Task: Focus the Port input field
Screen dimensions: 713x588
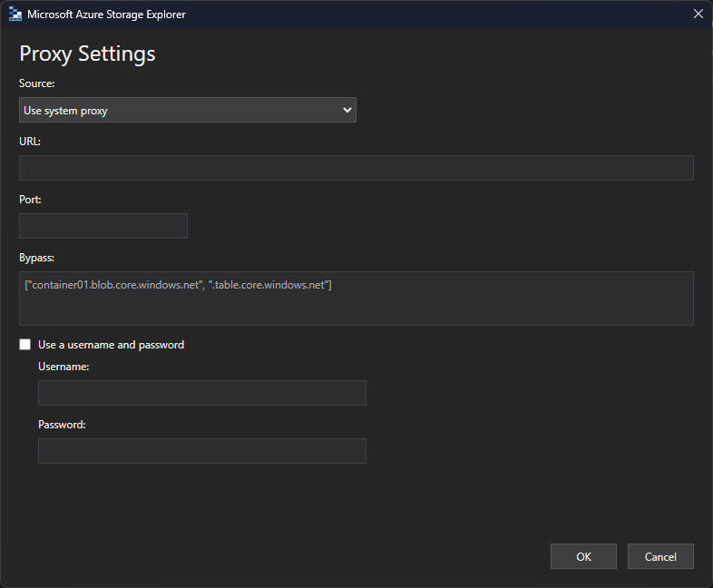Action: [103, 226]
